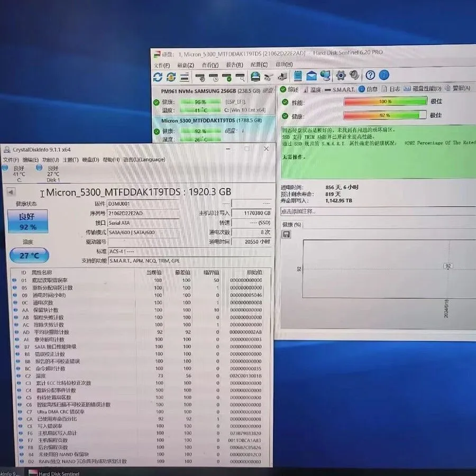Click the list-view lines icon in Hard Disk Sentinel toolbar
476x476 pixels.
[x=185, y=77]
